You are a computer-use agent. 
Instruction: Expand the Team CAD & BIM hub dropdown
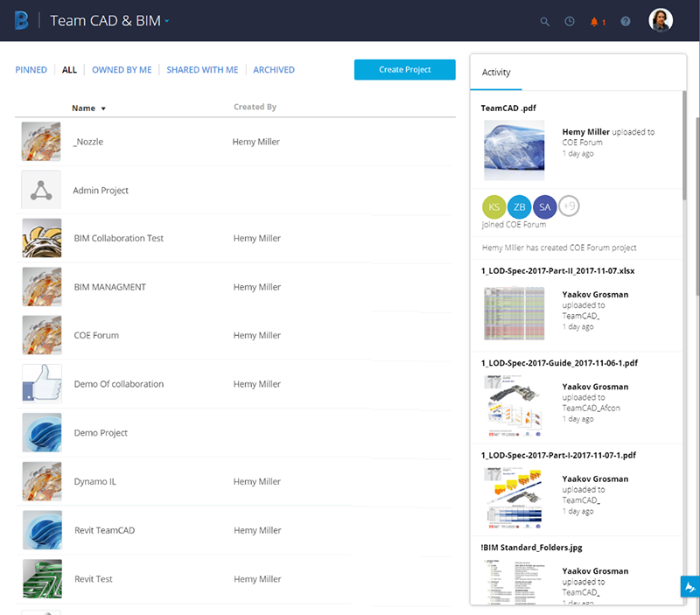point(166,21)
